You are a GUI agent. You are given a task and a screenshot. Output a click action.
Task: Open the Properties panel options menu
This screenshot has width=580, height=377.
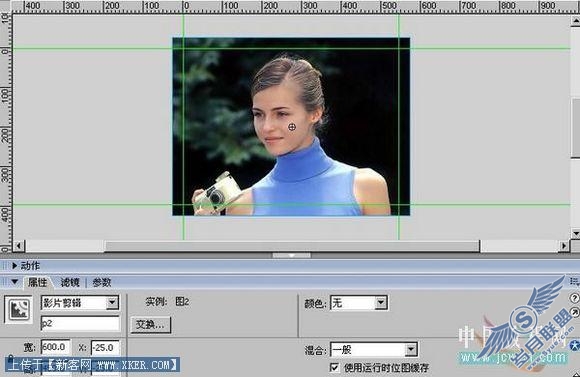tap(574, 282)
